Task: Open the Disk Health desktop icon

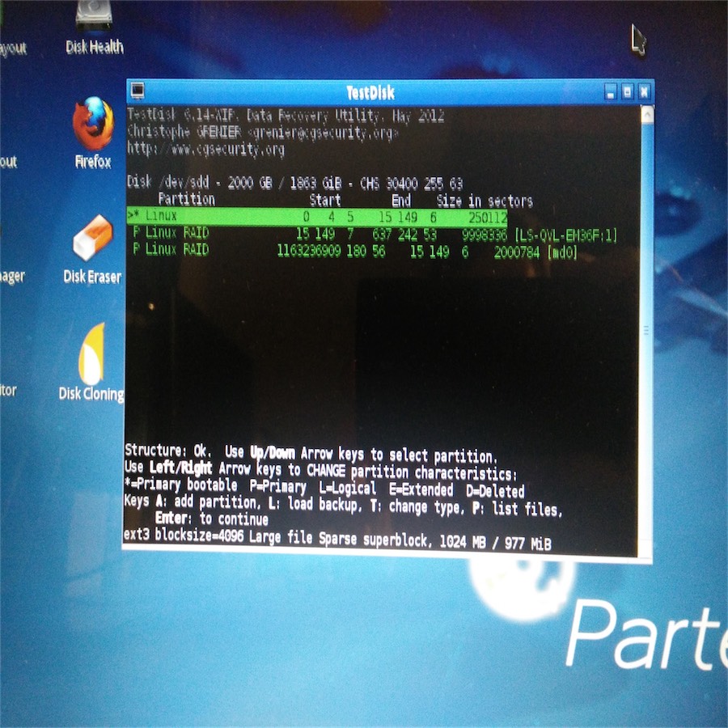Action: 95,28
